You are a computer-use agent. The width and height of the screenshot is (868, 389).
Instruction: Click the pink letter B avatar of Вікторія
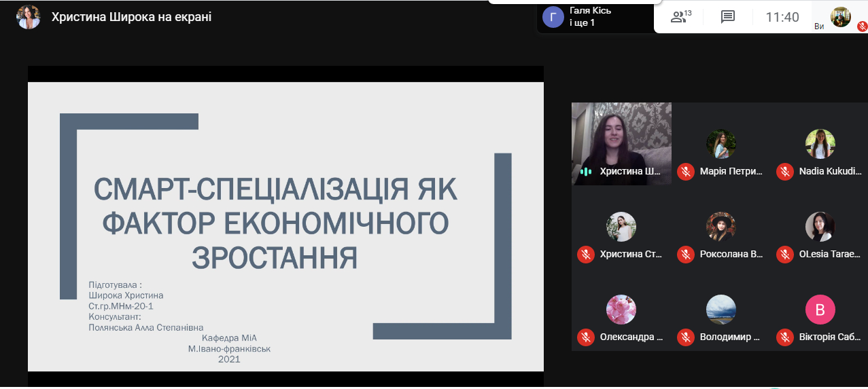[820, 310]
